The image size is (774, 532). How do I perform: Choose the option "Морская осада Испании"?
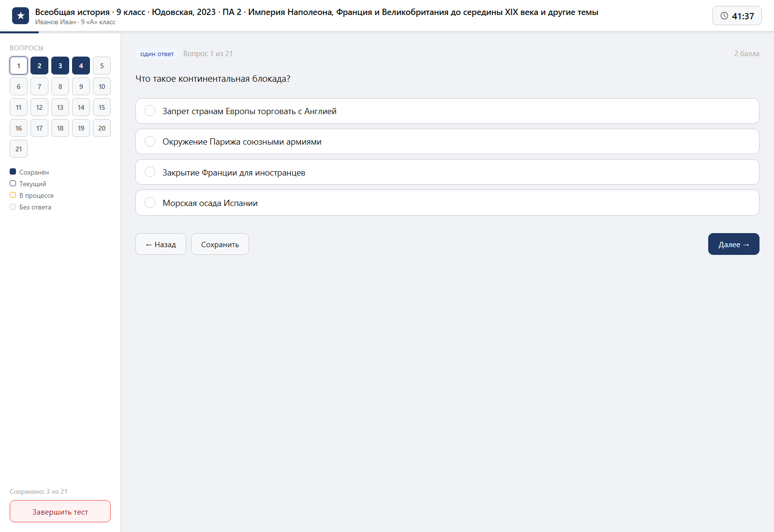point(447,203)
